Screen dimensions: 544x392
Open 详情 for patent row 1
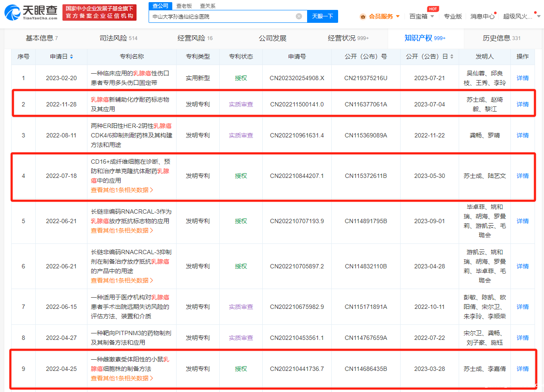(522, 78)
